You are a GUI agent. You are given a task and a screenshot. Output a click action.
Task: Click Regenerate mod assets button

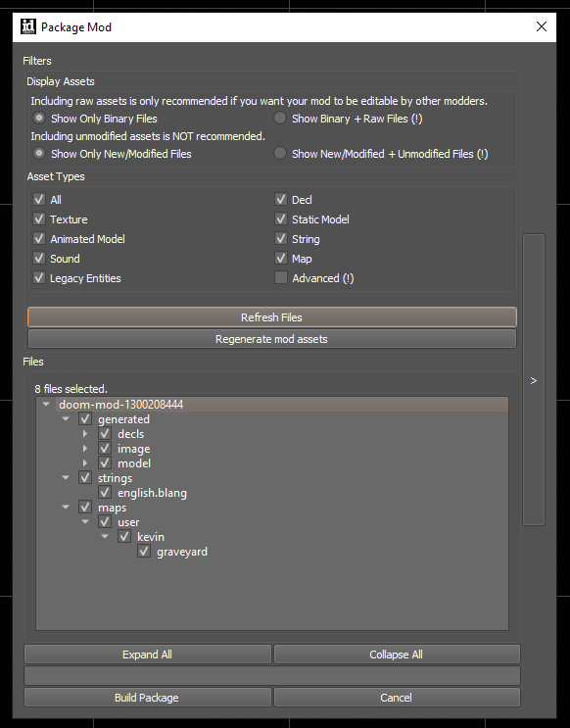click(x=272, y=339)
